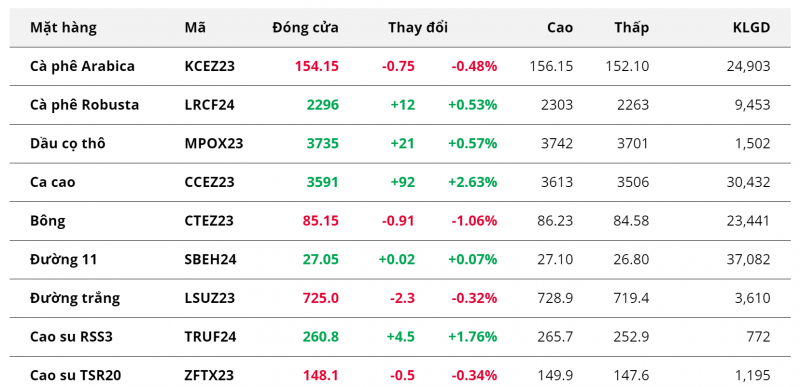The width and height of the screenshot is (800, 387).
Task: Select the Dầu cọ thô row label
Action: (68, 144)
